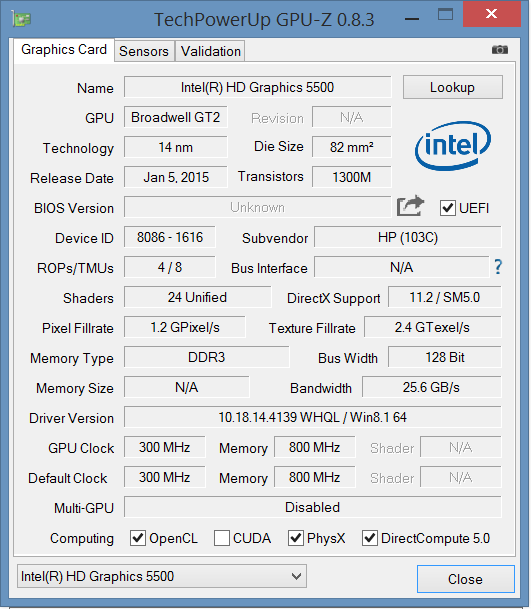531x609 pixels.
Task: Switch to the Sensors tab
Action: [x=144, y=51]
